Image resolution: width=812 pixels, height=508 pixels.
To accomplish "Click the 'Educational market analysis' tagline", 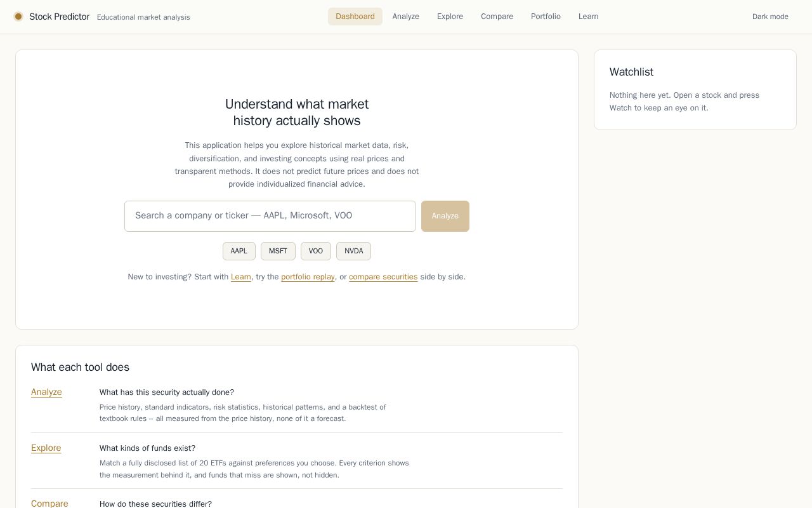I will tap(143, 17).
